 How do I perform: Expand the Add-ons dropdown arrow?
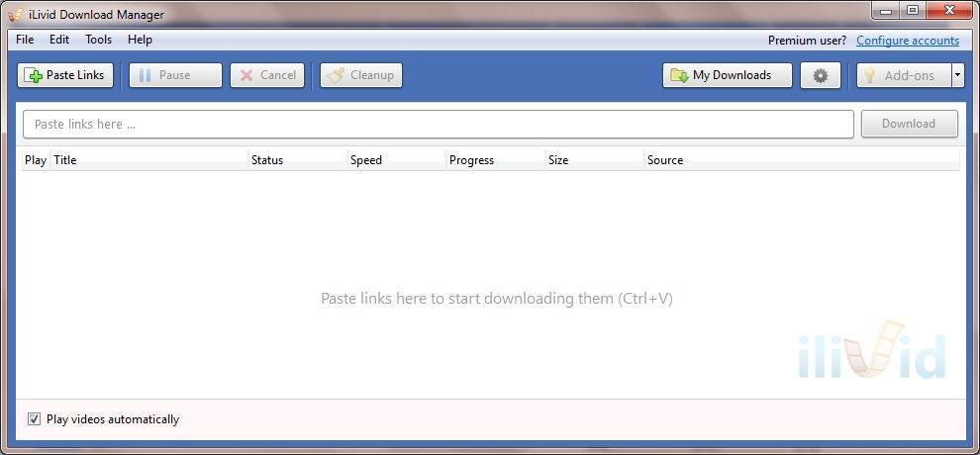coord(958,75)
